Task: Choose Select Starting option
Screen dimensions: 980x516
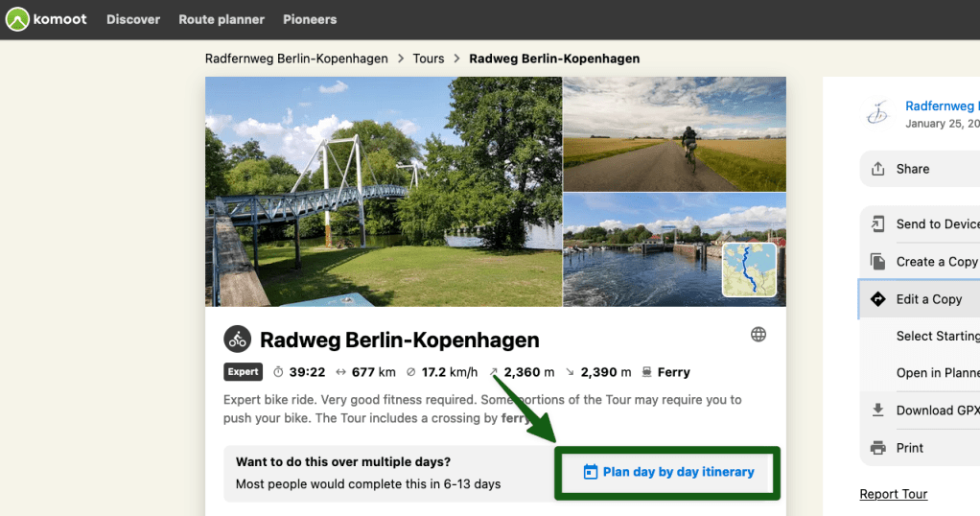Action: [938, 337]
